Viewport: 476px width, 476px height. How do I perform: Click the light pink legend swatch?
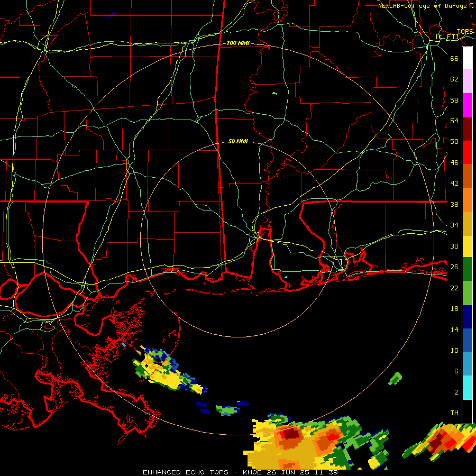(467, 81)
